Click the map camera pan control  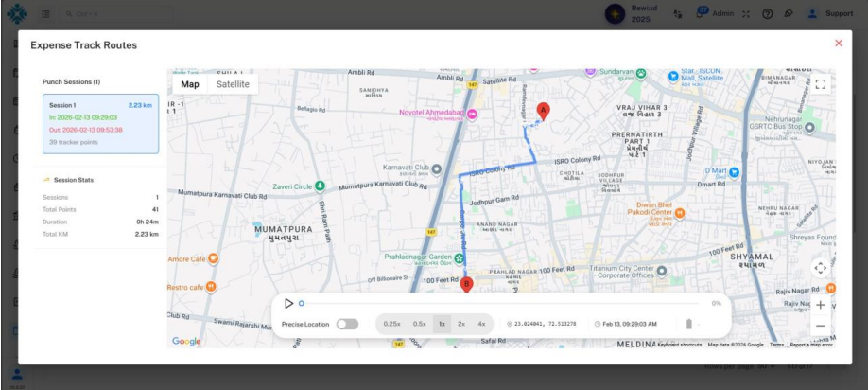[x=821, y=268]
